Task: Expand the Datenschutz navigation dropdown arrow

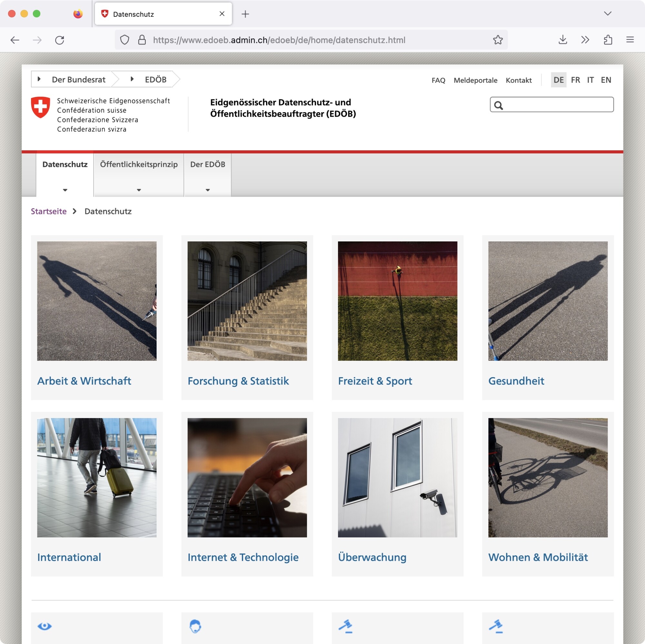Action: tap(64, 190)
